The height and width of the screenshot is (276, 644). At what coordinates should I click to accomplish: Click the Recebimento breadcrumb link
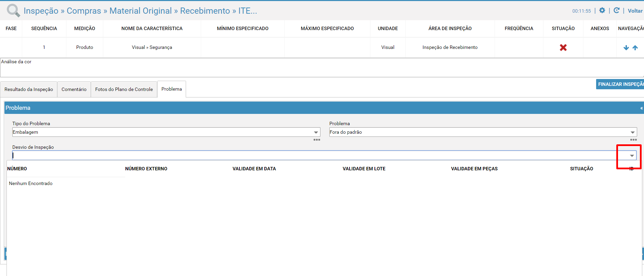[x=205, y=11]
